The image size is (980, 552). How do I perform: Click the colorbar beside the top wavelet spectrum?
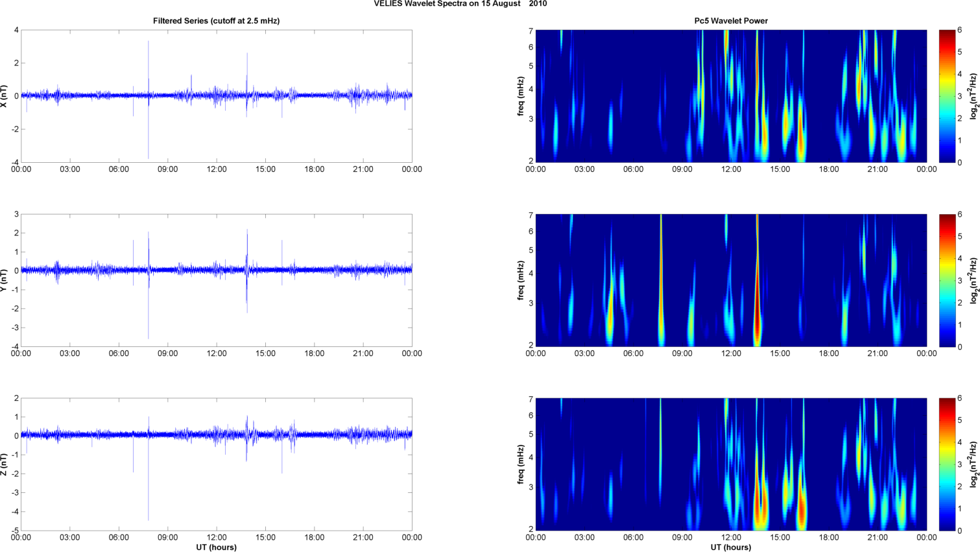[947, 96]
